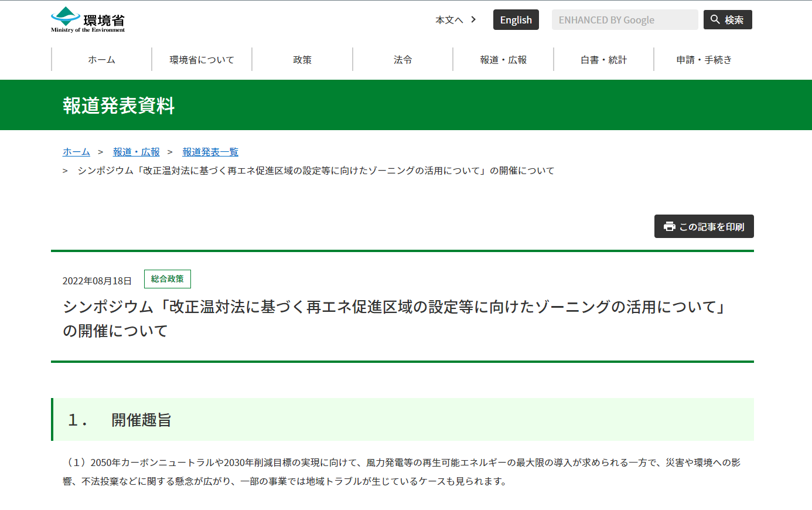The width and height of the screenshot is (812, 510).
Task: Click the chevron arrow beside 本文へ
Action: tap(473, 19)
